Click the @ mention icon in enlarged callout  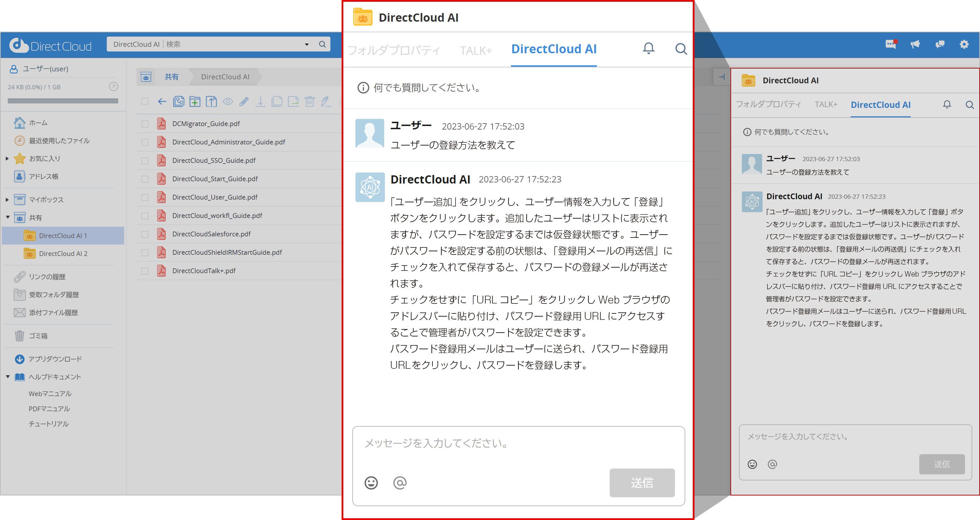tap(400, 483)
